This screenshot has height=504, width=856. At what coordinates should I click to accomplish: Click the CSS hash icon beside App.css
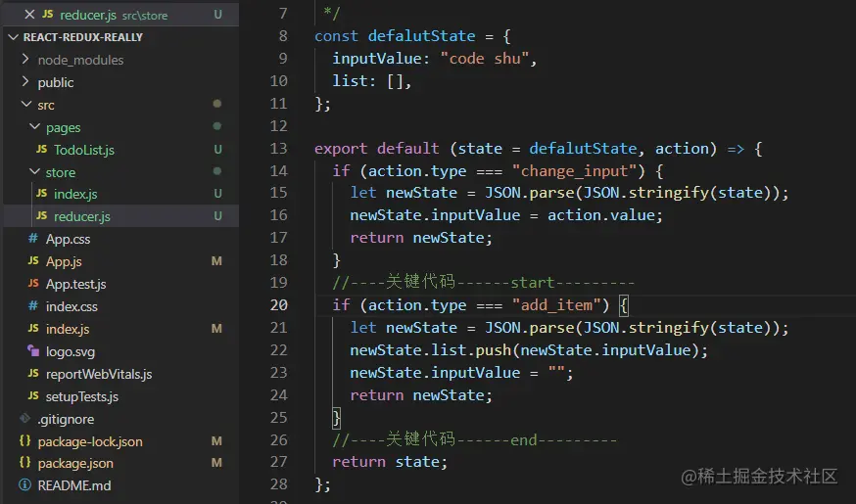click(x=33, y=239)
